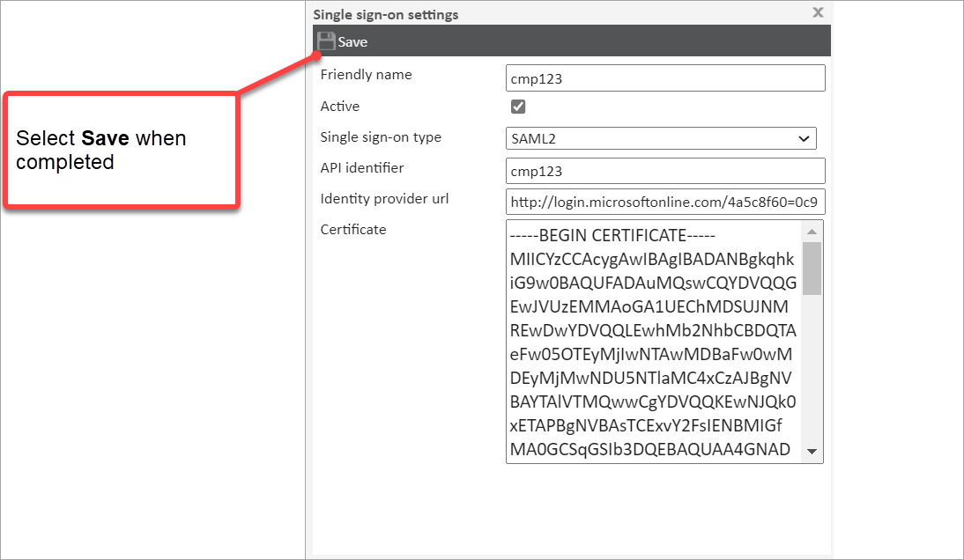The height and width of the screenshot is (560, 964).
Task: Close the Single sign-on settings dialog
Action: tap(818, 12)
